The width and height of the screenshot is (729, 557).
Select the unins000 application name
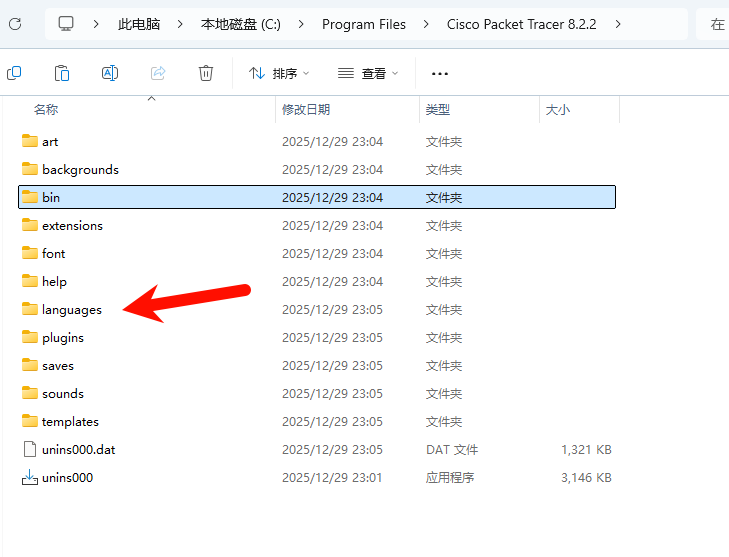(67, 477)
